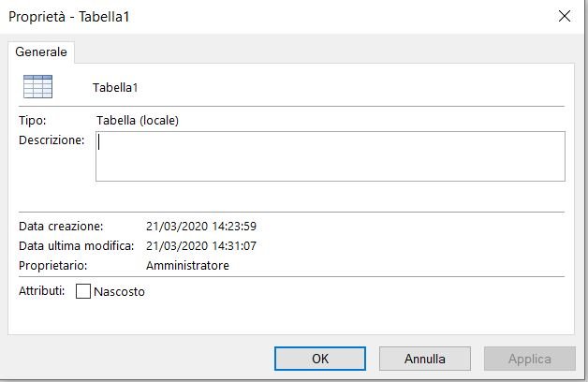Click the greyed-out Applica button
This screenshot has width=588, height=382.
tap(530, 359)
